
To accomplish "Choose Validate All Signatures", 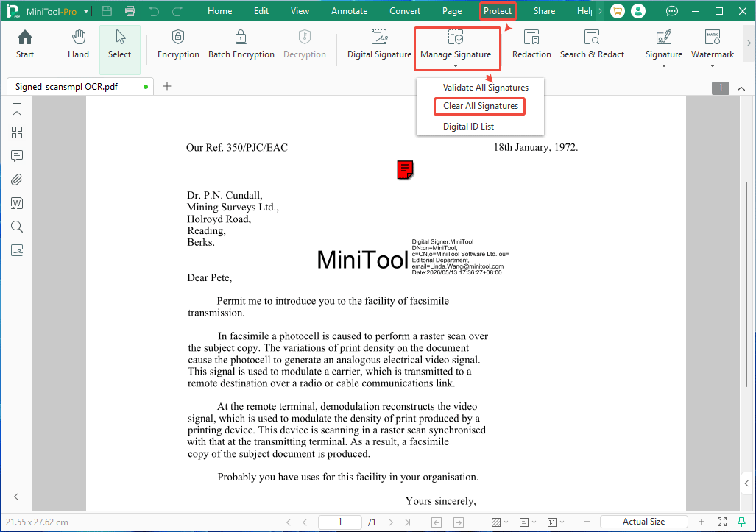I will [486, 88].
